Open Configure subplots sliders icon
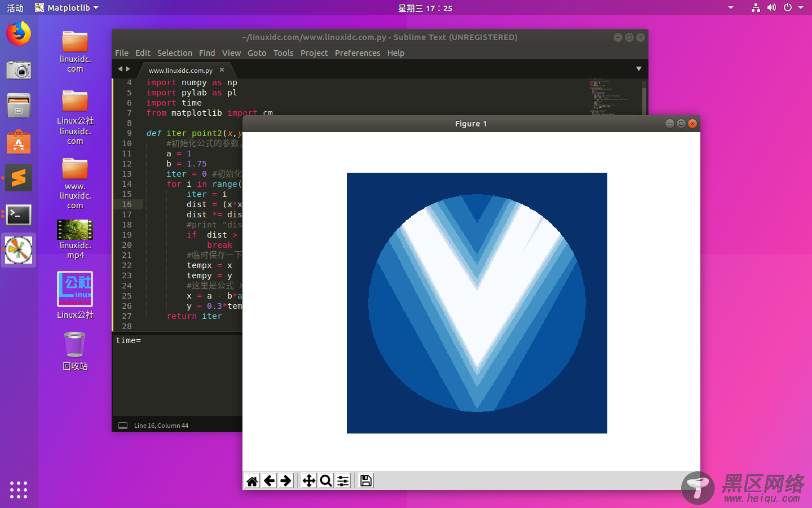This screenshot has width=812, height=508. coord(343,481)
